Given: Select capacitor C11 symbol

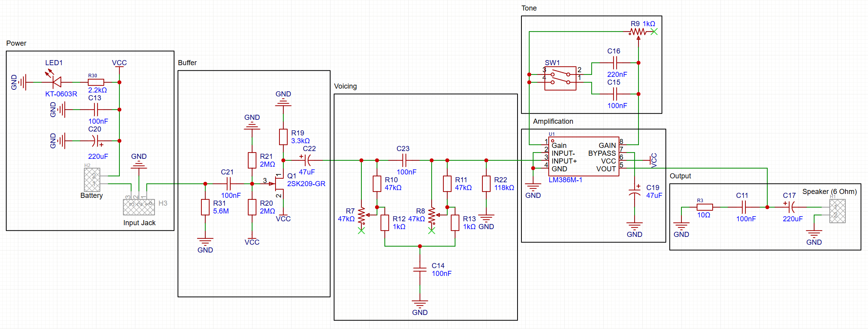Looking at the screenshot, I should pos(744,207).
